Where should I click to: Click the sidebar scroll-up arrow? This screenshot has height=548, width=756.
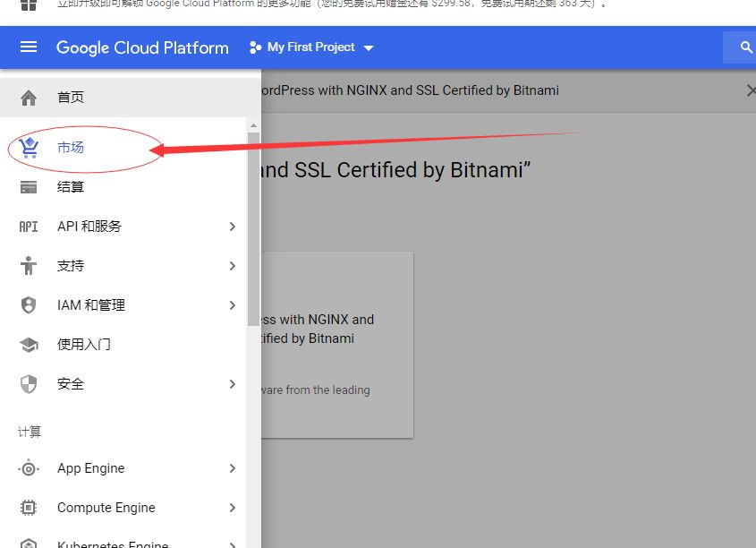[x=253, y=125]
